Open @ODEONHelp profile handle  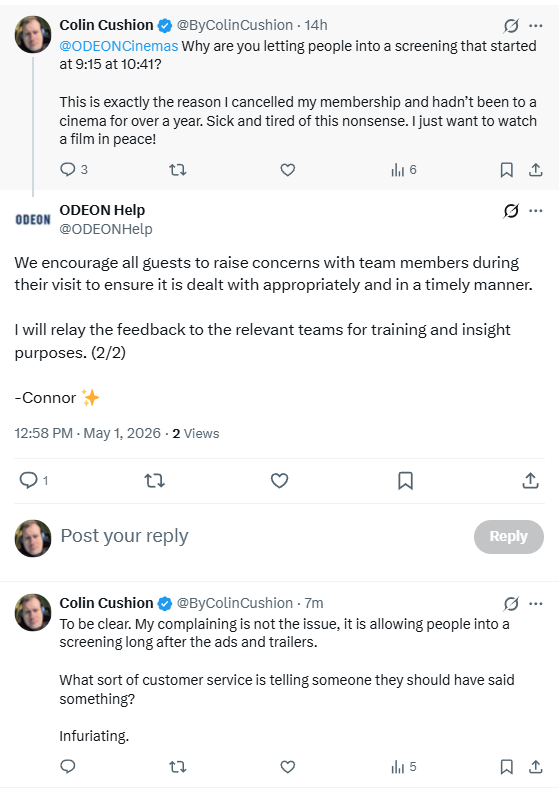(x=106, y=229)
